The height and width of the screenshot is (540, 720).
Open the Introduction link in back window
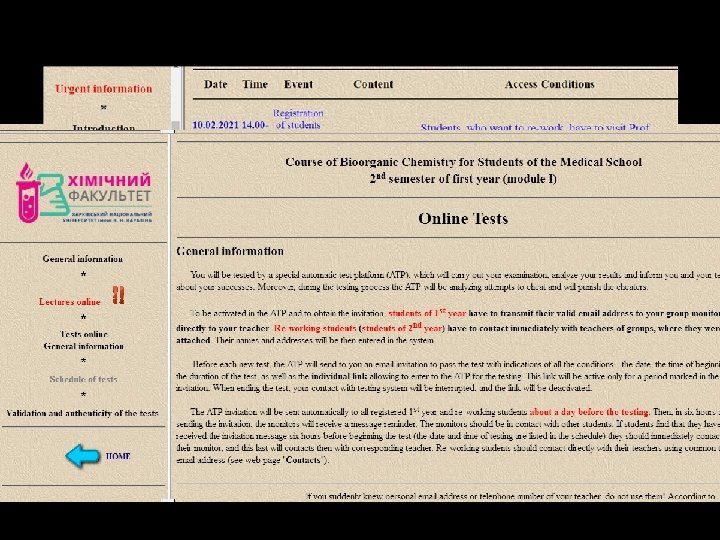coord(104,127)
